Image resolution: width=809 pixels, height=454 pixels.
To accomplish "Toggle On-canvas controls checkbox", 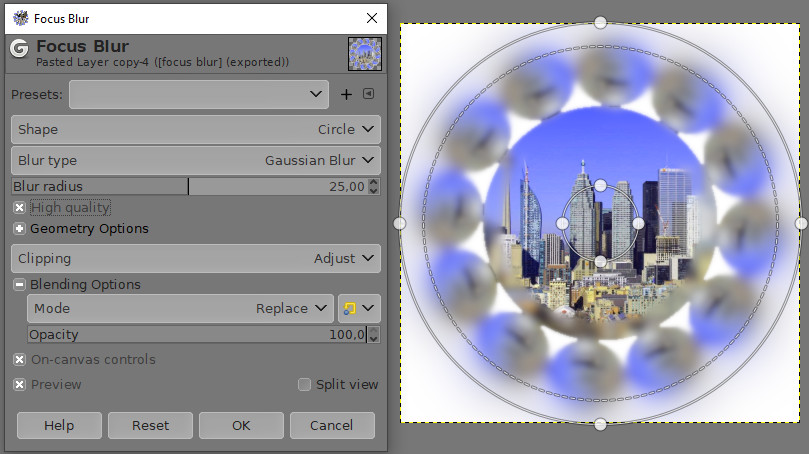I will [x=20, y=360].
